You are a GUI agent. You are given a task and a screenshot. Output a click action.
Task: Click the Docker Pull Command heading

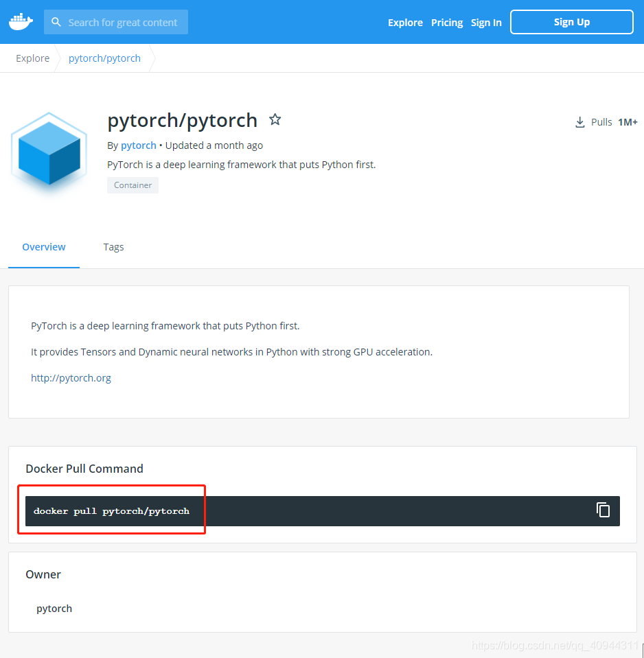tap(84, 469)
